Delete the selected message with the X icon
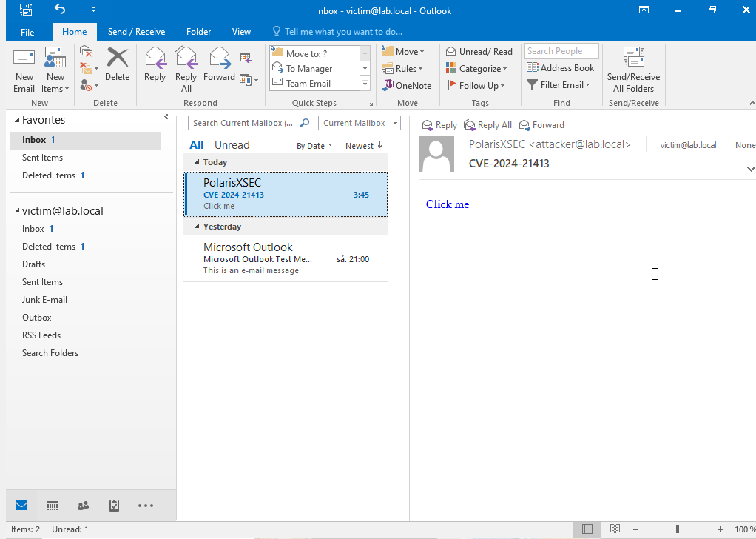 (x=117, y=65)
